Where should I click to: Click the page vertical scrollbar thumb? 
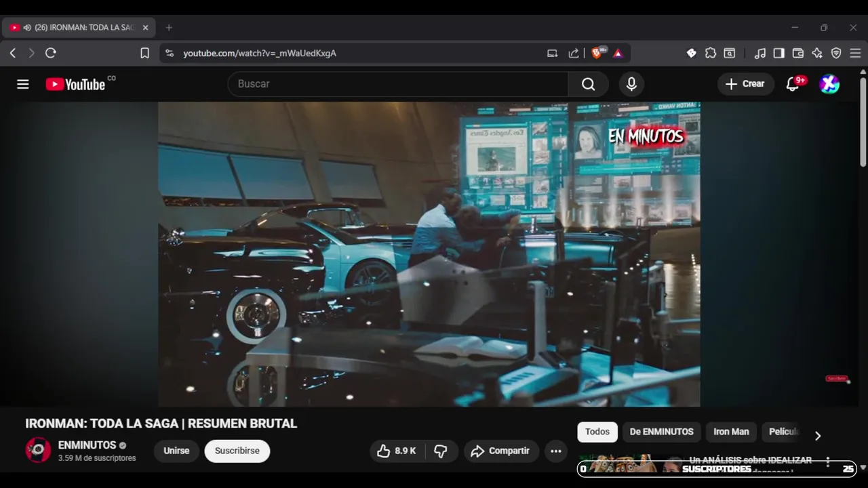(x=863, y=122)
